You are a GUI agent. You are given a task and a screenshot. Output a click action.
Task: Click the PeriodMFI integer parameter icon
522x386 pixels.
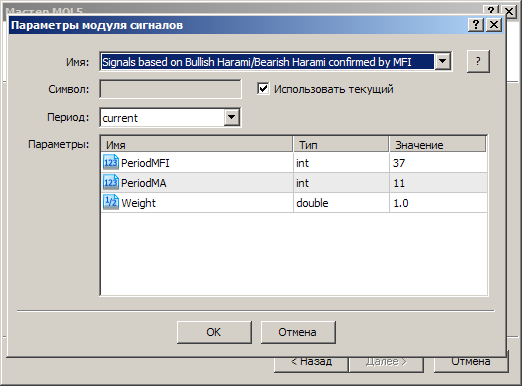pyautogui.click(x=111, y=163)
